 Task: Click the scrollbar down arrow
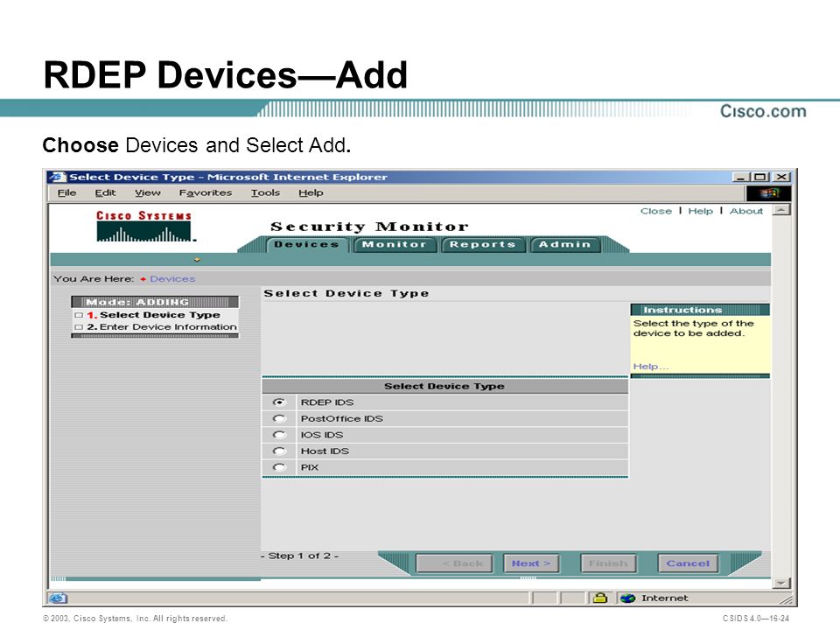[781, 583]
